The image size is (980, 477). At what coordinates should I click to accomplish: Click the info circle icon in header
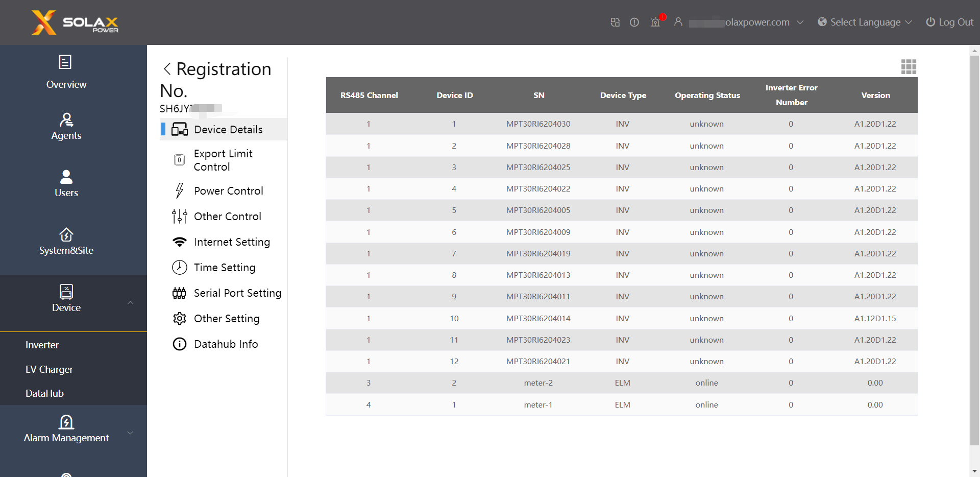click(634, 22)
